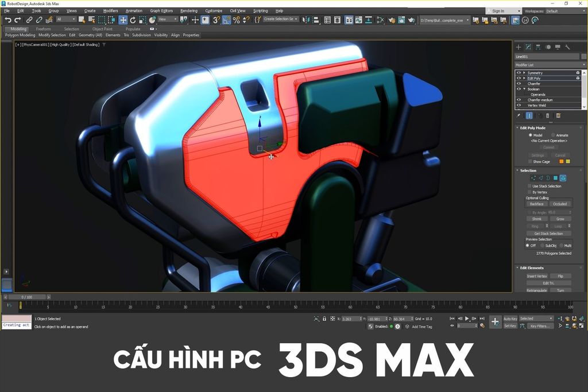588x392 pixels.
Task: Collapse the Boolean modifier arrow
Action: [x=524, y=89]
